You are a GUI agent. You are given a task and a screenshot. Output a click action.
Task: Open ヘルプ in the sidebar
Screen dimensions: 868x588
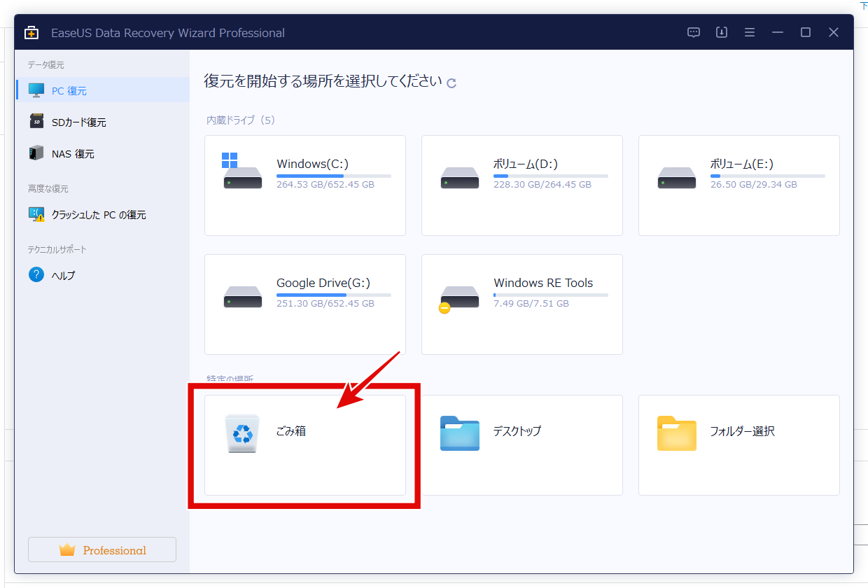tap(102, 275)
